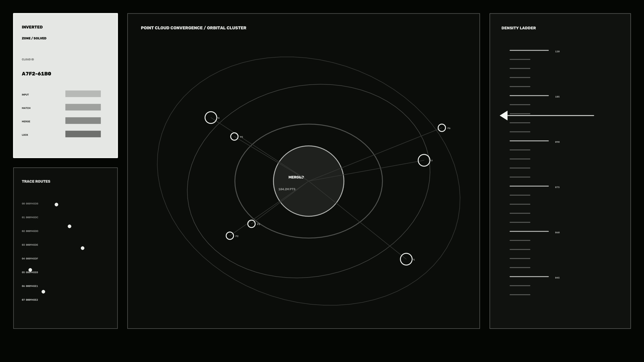Click the 060 density ladder tick
This screenshot has height=362, width=644.
[x=529, y=231]
